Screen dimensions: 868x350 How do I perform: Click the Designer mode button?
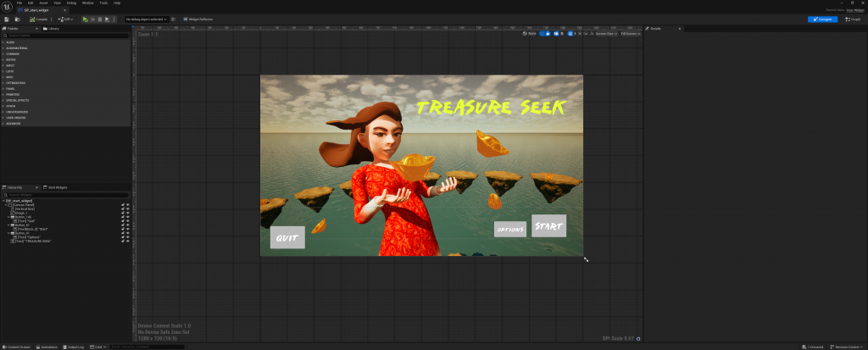pos(821,19)
